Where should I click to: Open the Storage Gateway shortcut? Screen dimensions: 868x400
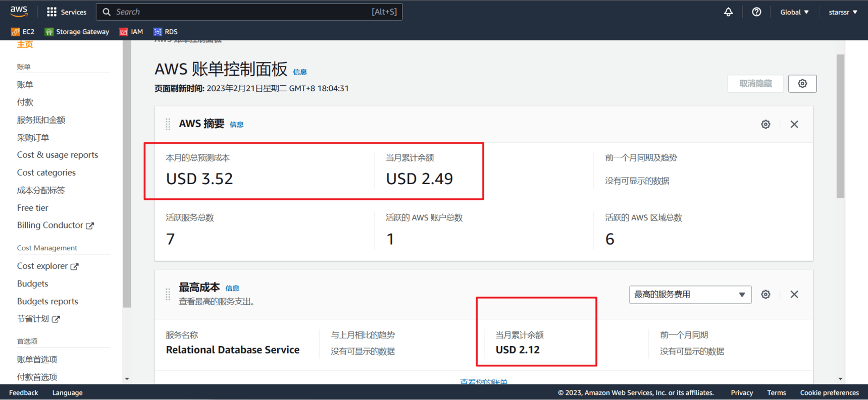(77, 31)
